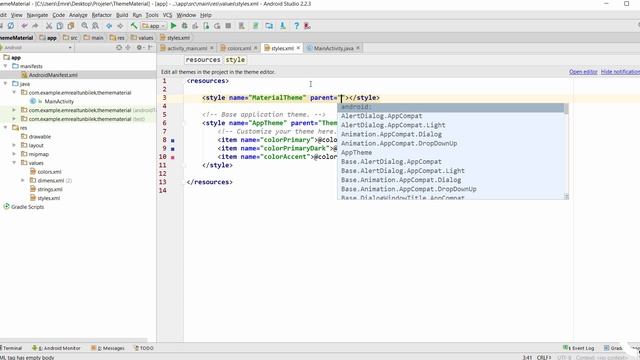Collapse the values folder arrow

(14, 162)
